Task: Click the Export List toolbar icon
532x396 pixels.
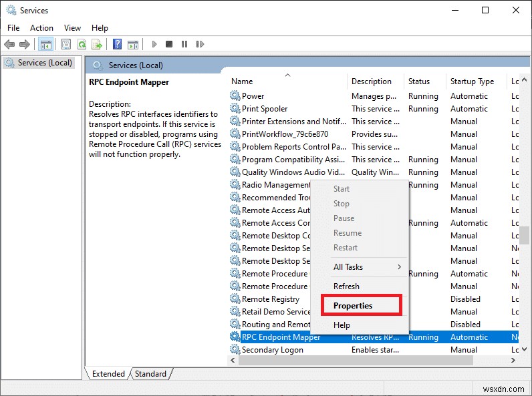Action: point(97,44)
